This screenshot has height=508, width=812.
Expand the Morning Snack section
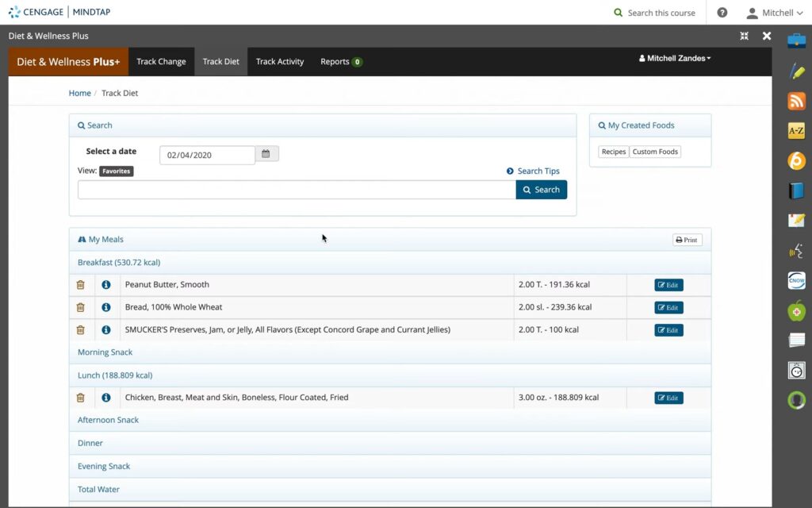click(105, 352)
